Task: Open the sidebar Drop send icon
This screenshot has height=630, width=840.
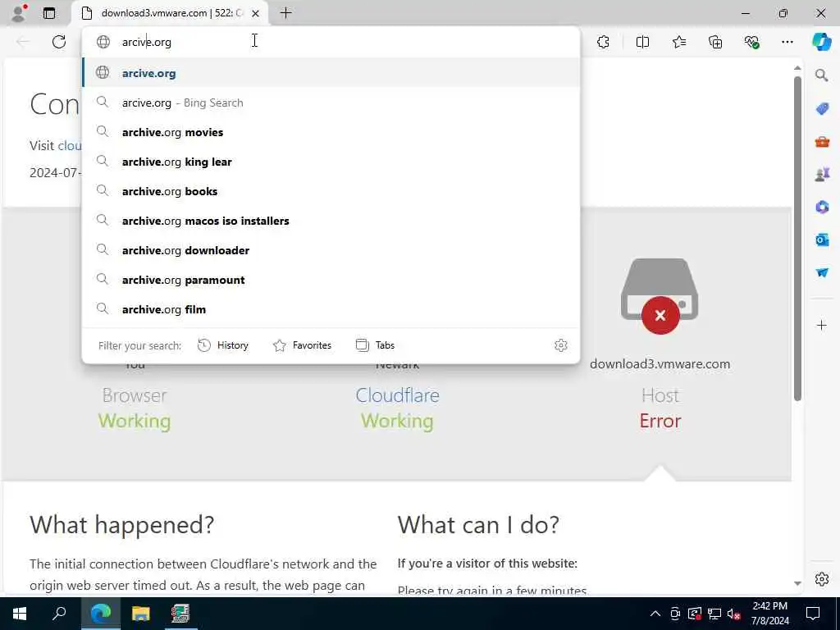Action: pos(822,272)
